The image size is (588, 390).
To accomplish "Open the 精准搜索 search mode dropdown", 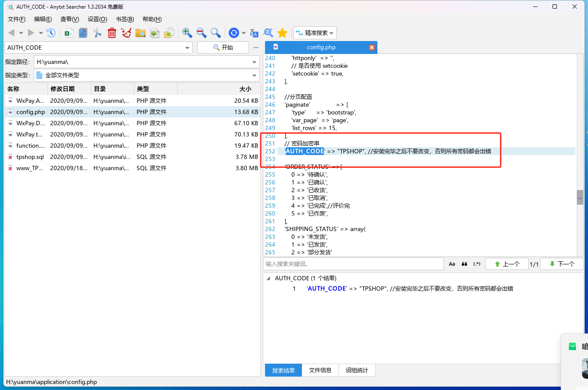I will [315, 33].
